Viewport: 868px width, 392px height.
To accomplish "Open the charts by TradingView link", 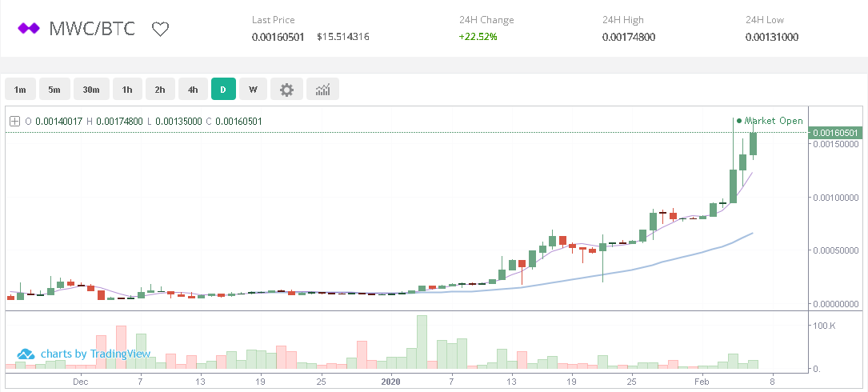I will [x=83, y=354].
